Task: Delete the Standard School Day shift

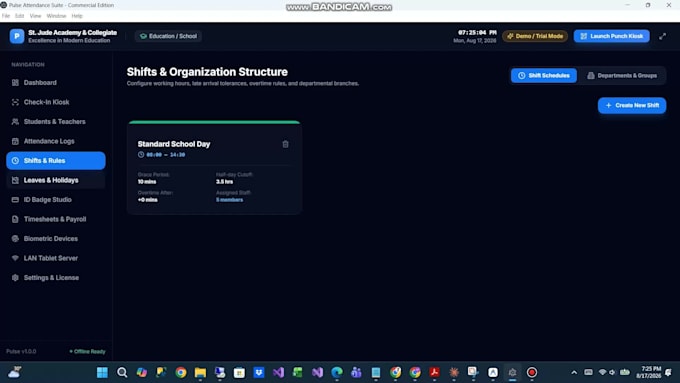Action: [x=285, y=144]
